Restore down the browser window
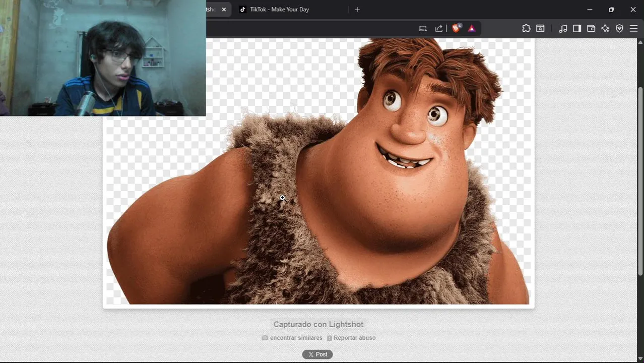Image resolution: width=644 pixels, height=363 pixels. click(x=611, y=9)
